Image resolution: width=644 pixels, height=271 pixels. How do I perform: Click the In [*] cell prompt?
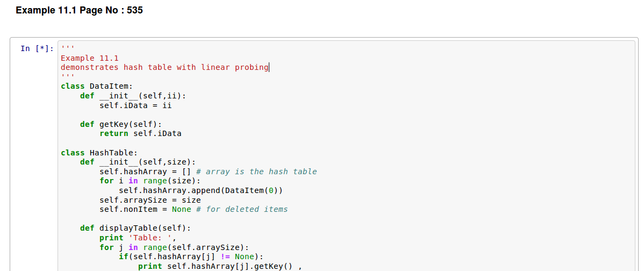(x=37, y=48)
